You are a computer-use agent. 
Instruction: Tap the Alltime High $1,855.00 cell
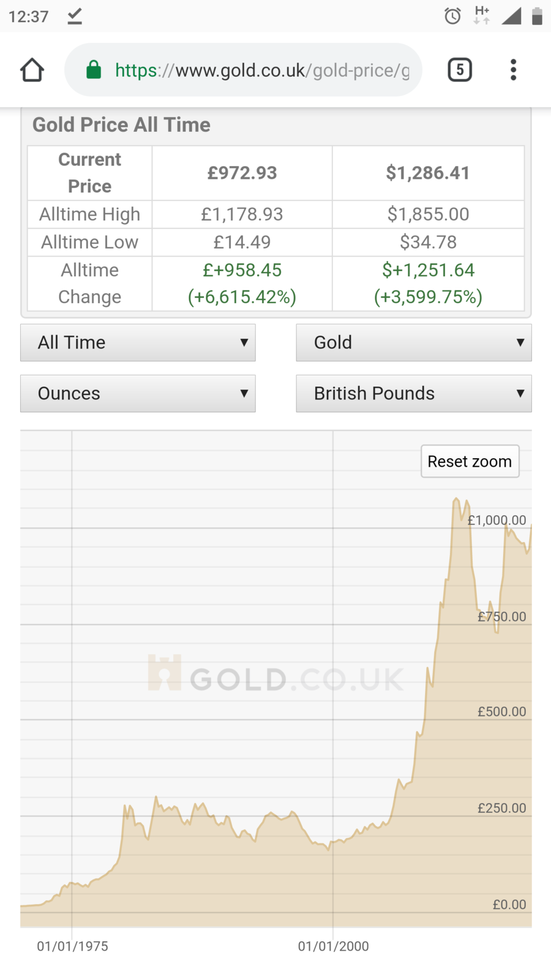point(428,214)
